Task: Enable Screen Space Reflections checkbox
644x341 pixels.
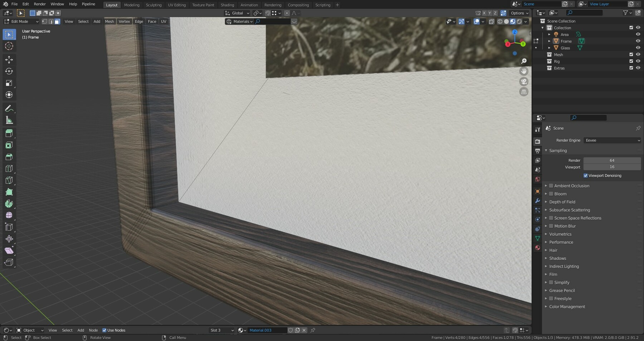Action: coord(551,218)
